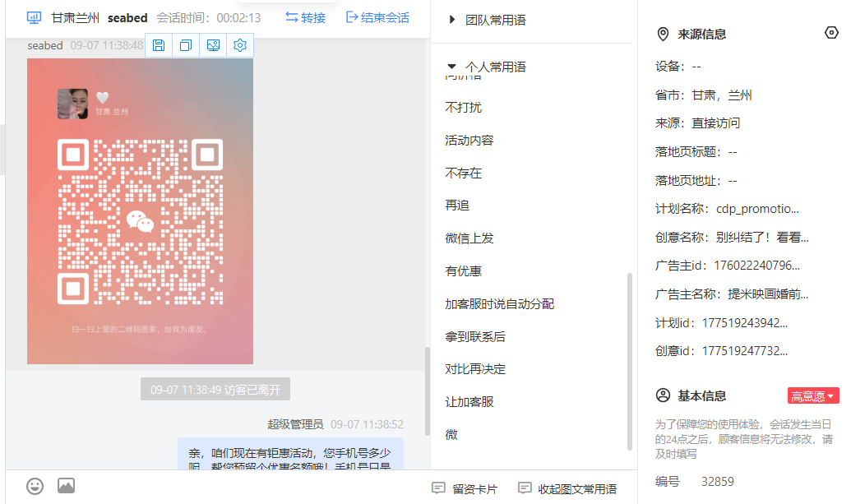Click the send image icon in input bar
This screenshot has width=851, height=504.
pos(67,486)
